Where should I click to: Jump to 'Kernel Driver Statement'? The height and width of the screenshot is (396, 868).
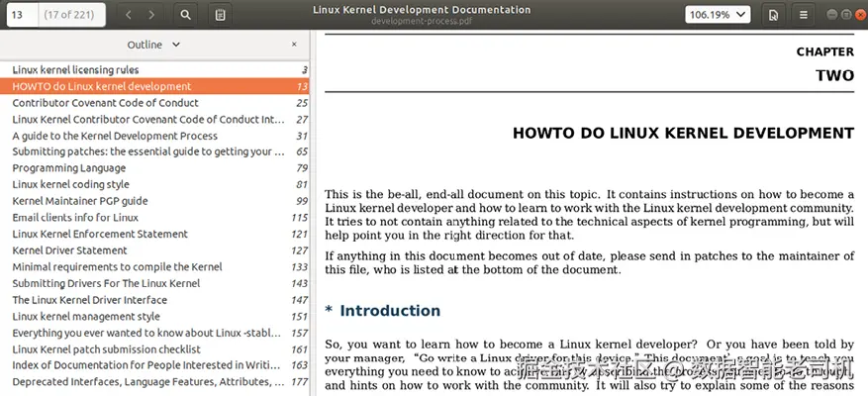154,250
